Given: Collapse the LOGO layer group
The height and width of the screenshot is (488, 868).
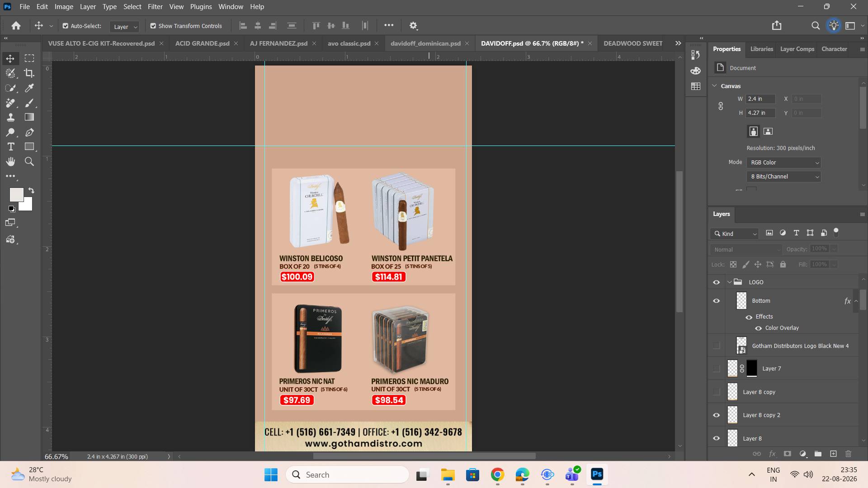Looking at the screenshot, I should click(729, 282).
